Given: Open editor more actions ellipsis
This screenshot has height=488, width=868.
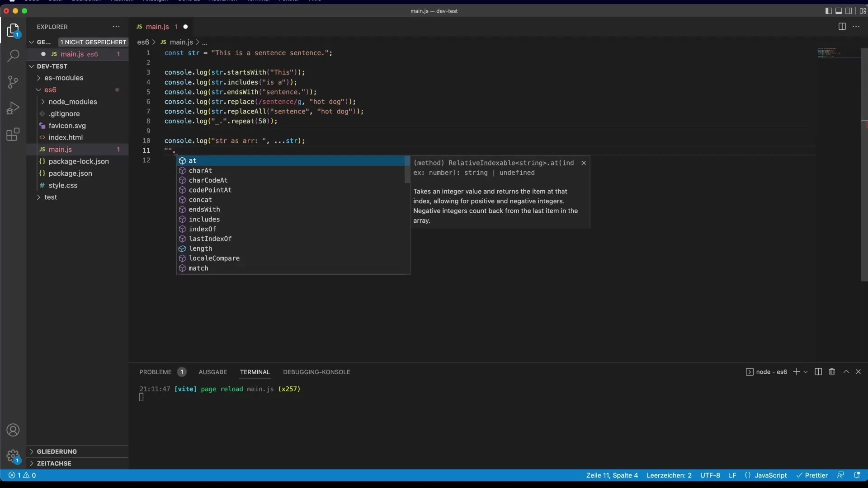Looking at the screenshot, I should 856,27.
